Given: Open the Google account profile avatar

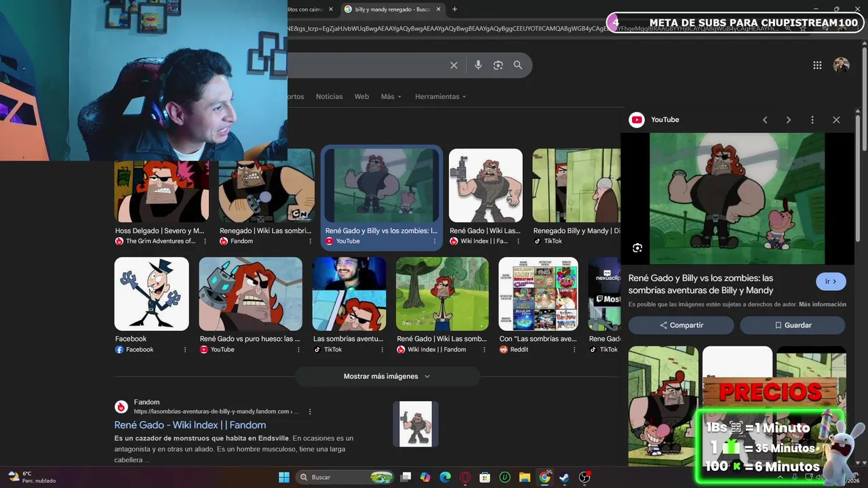Looking at the screenshot, I should point(842,65).
